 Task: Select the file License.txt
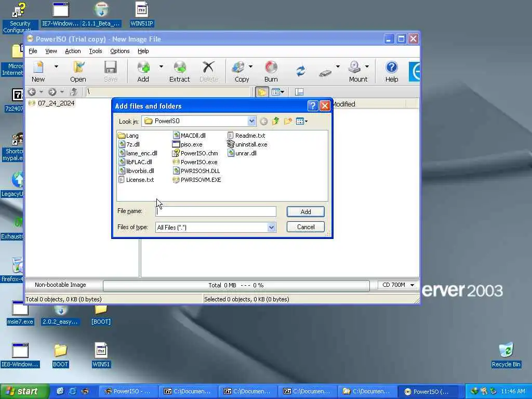point(136,179)
